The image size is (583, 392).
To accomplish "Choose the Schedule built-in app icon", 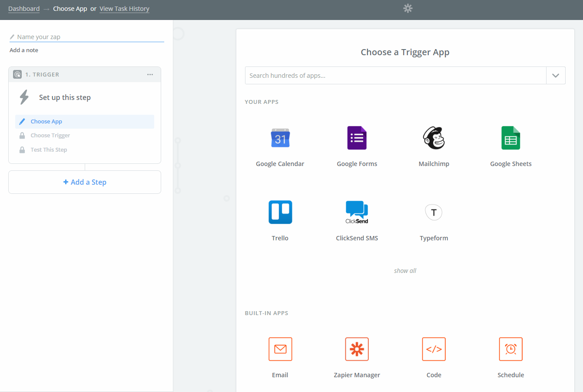I will point(510,349).
